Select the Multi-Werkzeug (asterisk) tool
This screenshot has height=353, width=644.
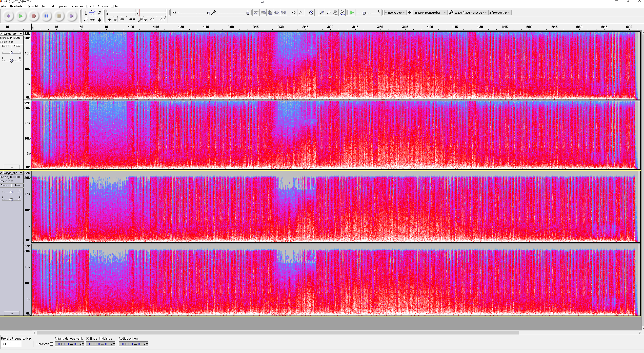(99, 19)
